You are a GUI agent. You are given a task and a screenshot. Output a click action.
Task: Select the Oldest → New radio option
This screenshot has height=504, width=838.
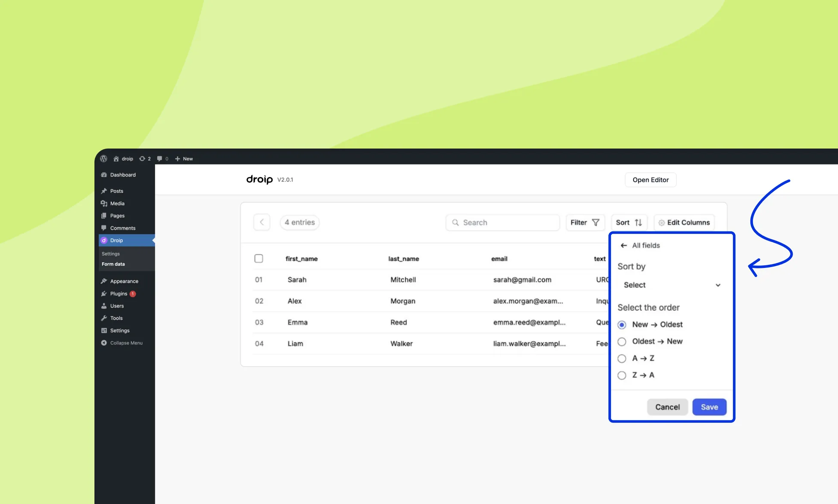pos(622,342)
